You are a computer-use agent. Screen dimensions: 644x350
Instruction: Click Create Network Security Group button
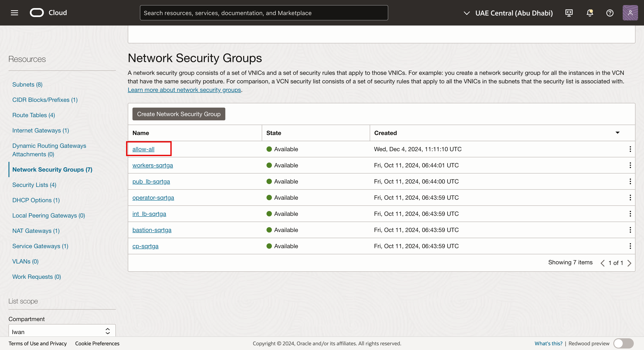click(178, 114)
